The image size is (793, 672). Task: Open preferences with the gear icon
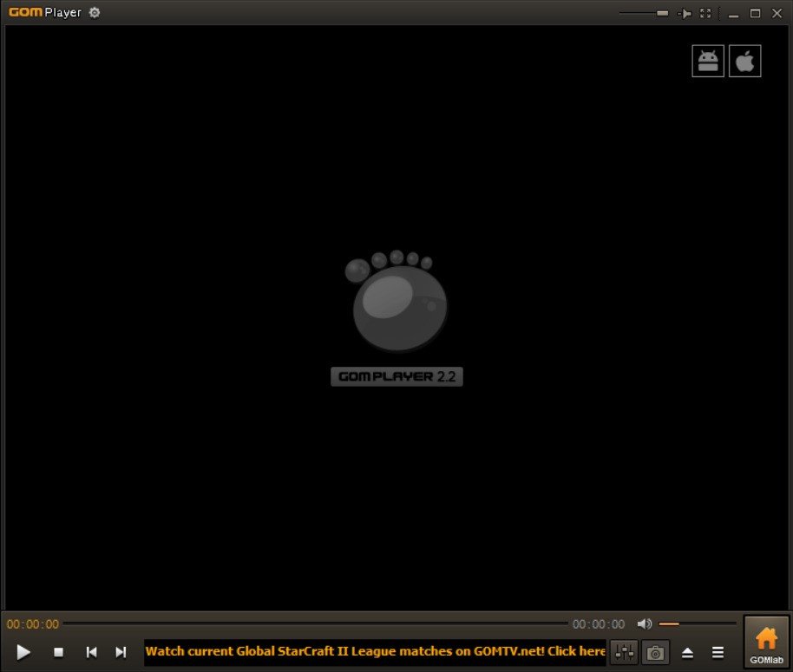(95, 13)
